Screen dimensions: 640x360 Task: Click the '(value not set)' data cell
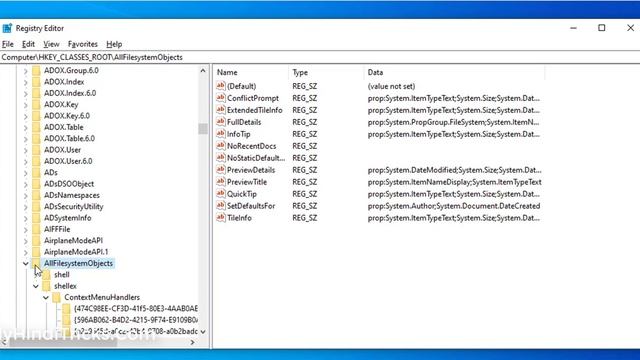391,86
